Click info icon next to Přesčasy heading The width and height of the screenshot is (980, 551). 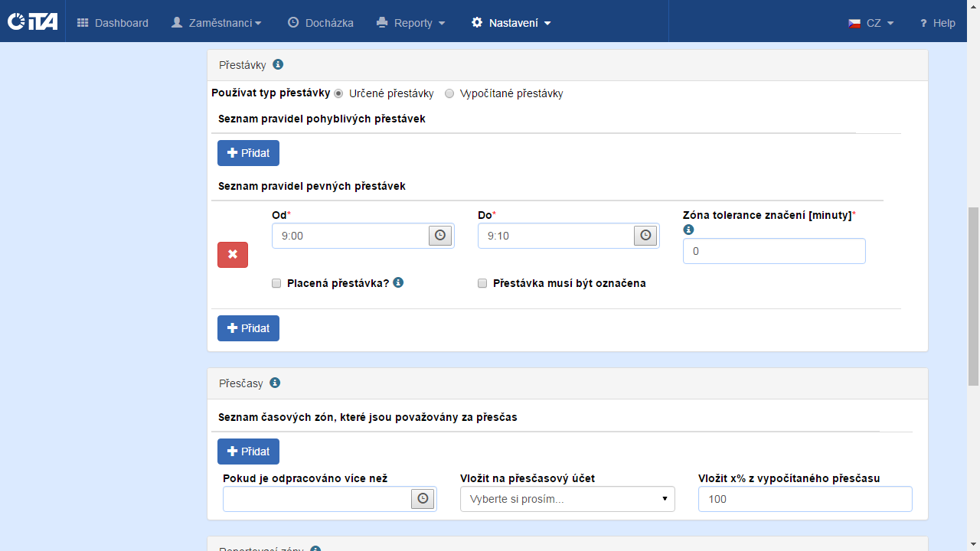[275, 383]
